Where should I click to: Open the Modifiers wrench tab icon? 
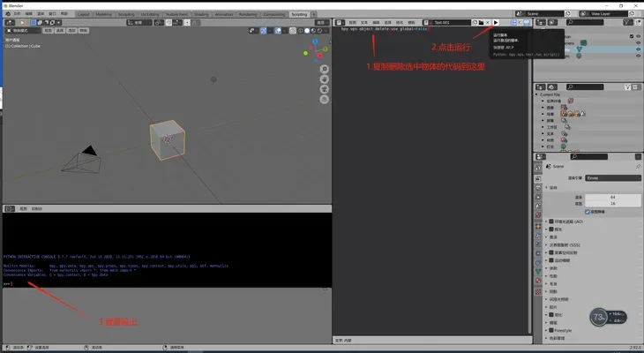point(538,236)
